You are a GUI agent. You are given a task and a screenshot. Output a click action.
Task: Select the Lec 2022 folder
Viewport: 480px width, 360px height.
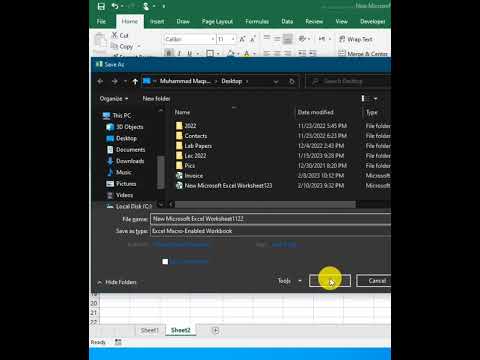(x=191, y=156)
